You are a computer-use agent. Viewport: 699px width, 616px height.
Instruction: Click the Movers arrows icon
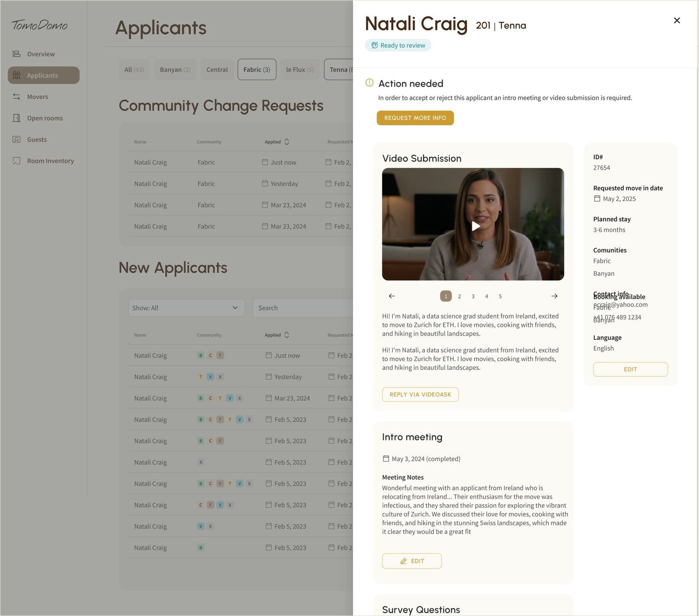tap(17, 97)
